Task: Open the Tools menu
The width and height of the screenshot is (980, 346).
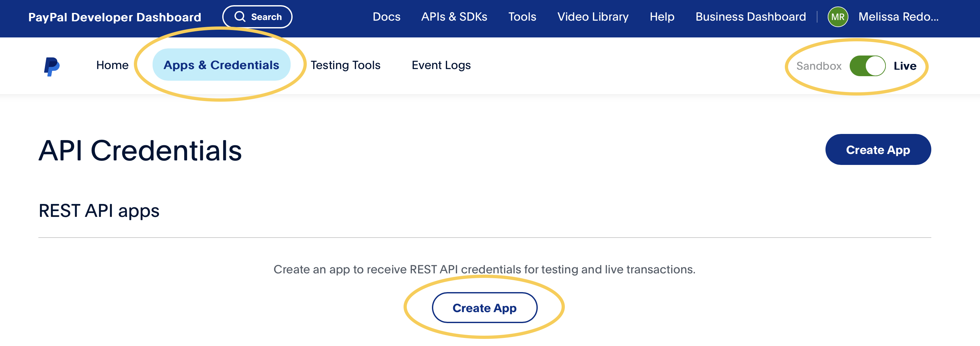Action: (522, 17)
